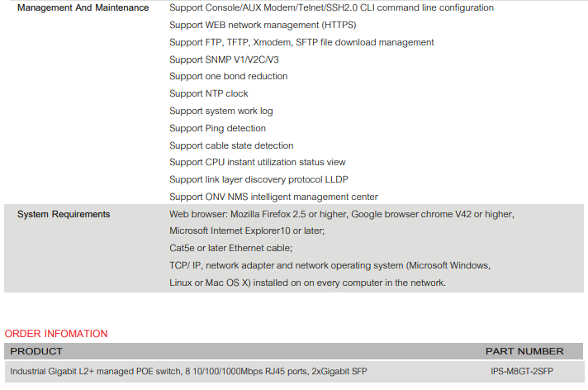Image resolution: width=588 pixels, height=390 pixels.
Task: Click part number IPS-M8GT-2SFP
Action: (x=522, y=371)
